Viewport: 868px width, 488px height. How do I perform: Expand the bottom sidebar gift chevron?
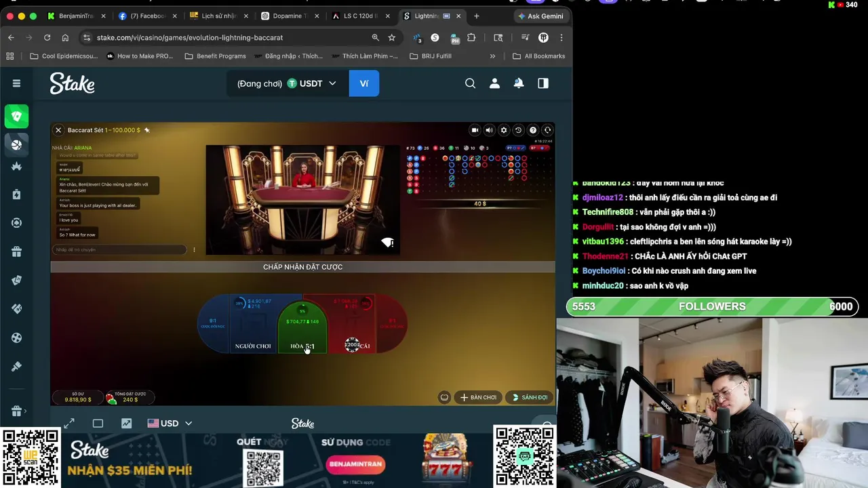click(x=26, y=411)
